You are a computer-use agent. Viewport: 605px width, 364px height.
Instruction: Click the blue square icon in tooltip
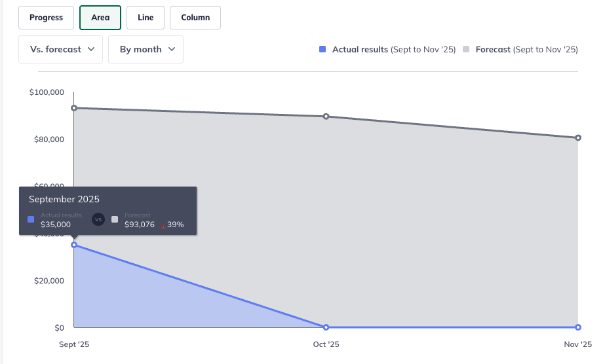[31, 219]
